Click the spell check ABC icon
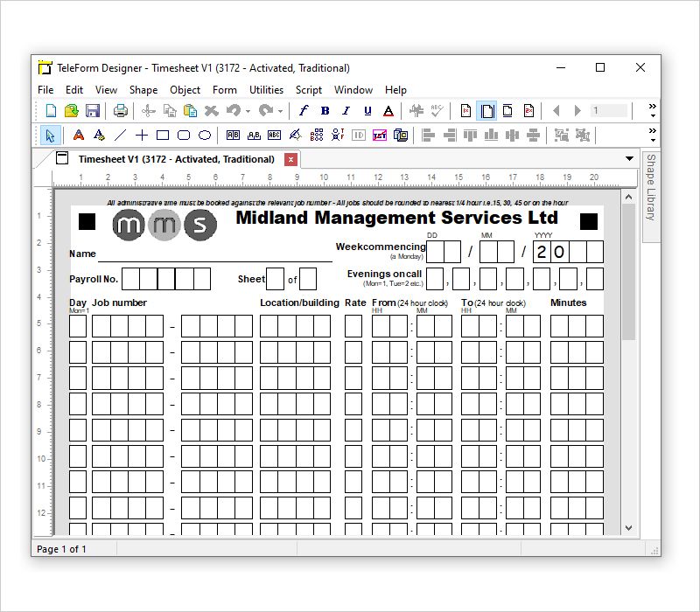 coord(437,111)
